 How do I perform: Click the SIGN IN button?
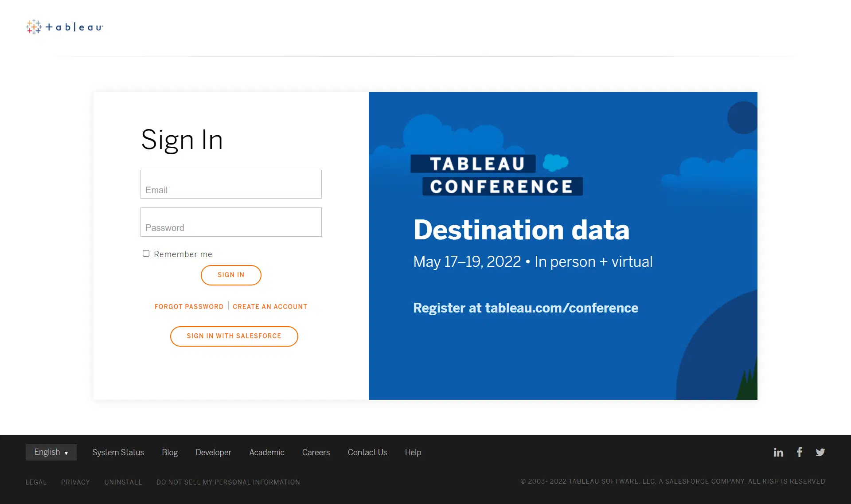[231, 275]
